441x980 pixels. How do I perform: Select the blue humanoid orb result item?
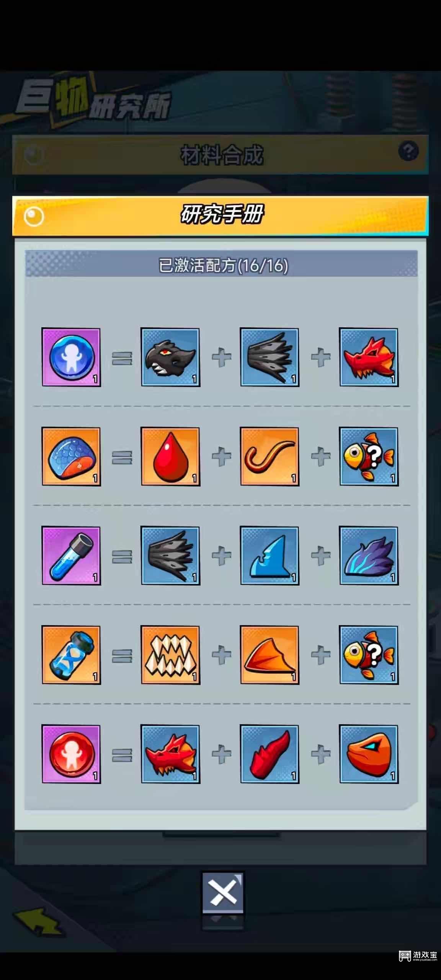coord(71,357)
